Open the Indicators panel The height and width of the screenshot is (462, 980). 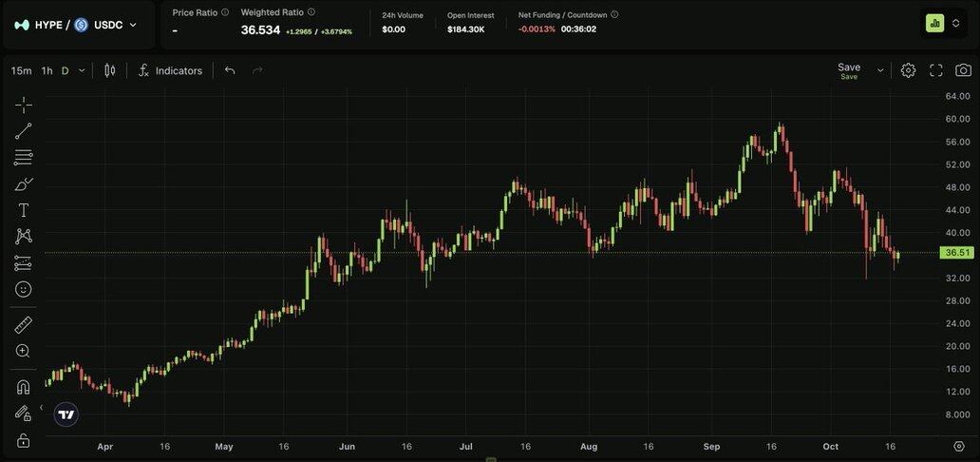tap(170, 70)
